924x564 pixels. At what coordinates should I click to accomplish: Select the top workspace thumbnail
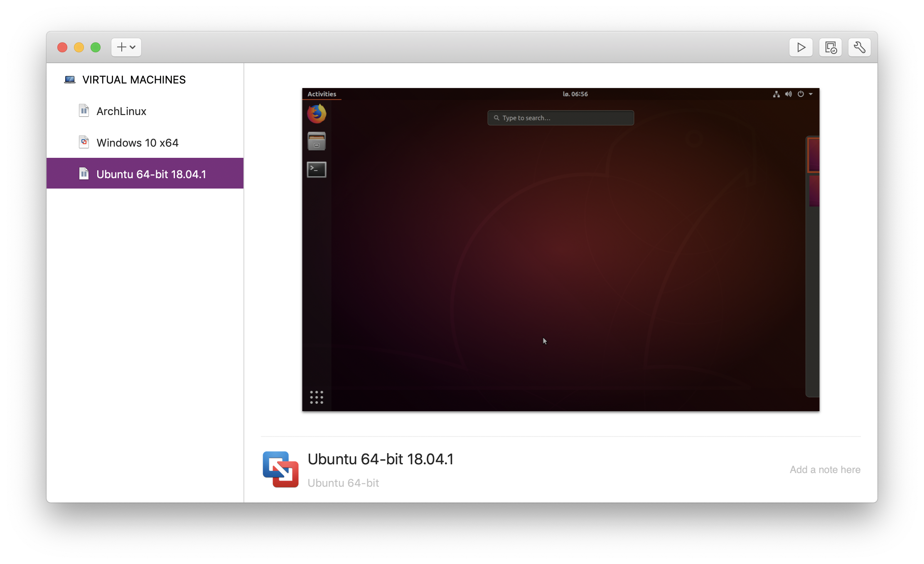pyautogui.click(x=813, y=154)
